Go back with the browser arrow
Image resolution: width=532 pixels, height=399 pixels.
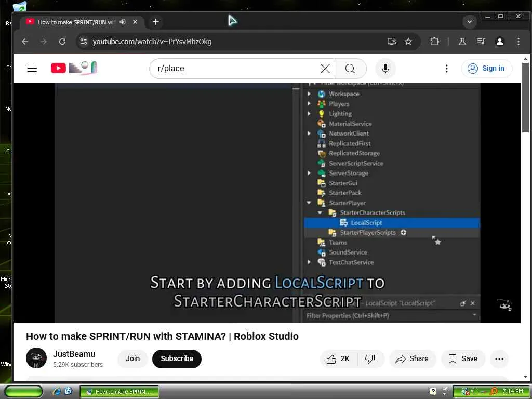click(x=25, y=42)
